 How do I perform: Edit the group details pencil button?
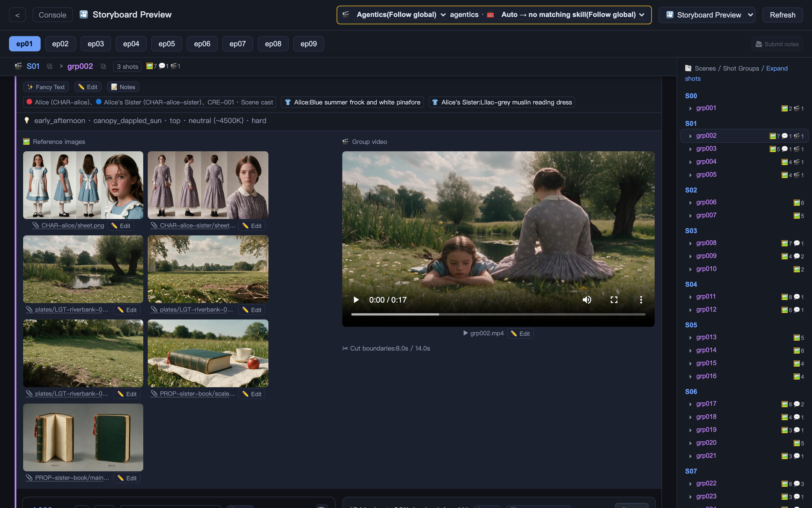[88, 87]
